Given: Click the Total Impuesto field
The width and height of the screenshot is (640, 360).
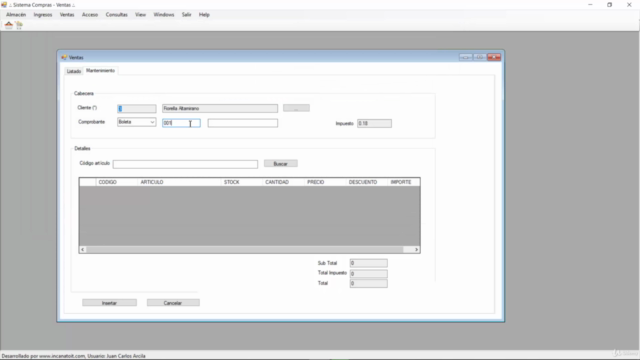Looking at the screenshot, I should pyautogui.click(x=369, y=273).
